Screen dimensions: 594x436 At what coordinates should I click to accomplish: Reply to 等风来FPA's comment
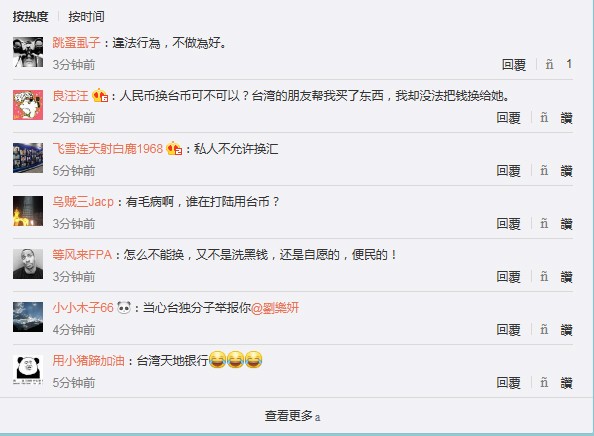[x=508, y=277]
